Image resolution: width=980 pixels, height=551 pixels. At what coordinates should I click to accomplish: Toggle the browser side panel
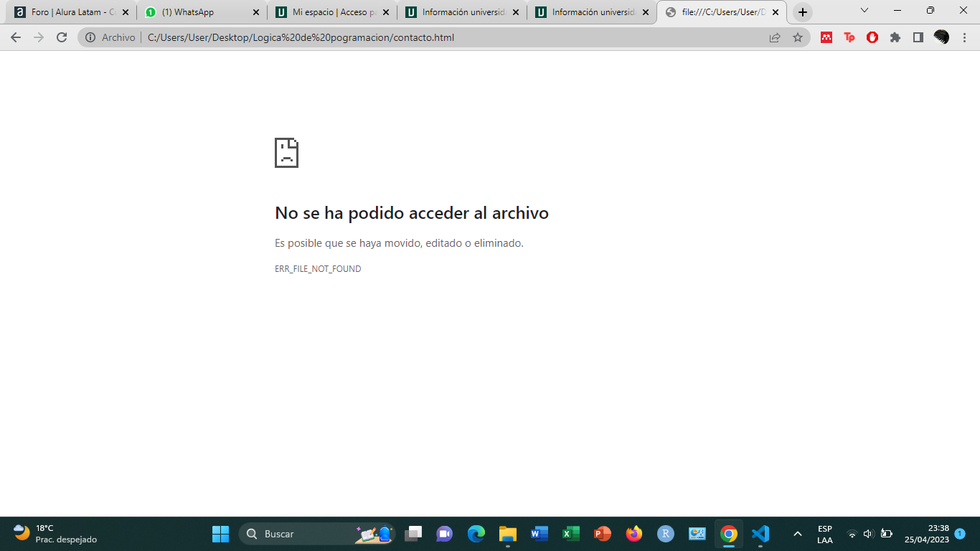coord(918,37)
